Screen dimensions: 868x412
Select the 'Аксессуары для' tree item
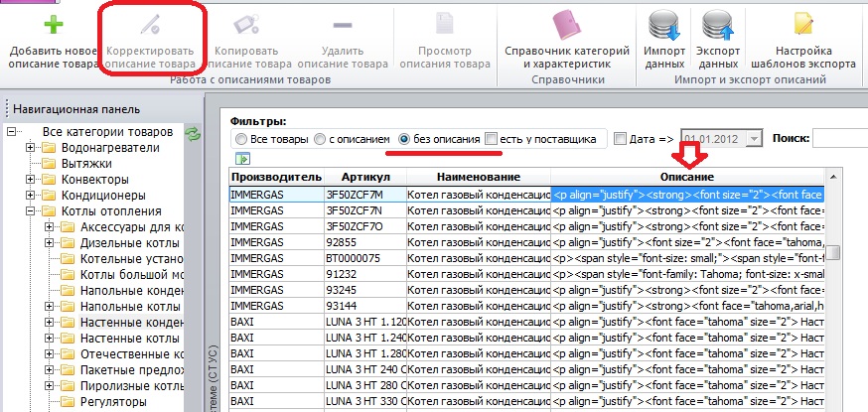132,227
